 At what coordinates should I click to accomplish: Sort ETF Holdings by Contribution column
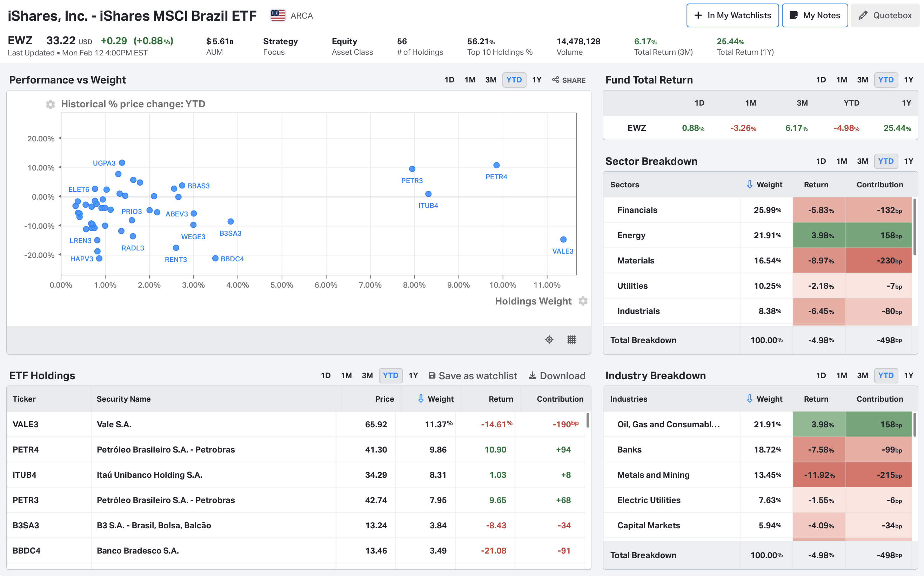click(560, 399)
